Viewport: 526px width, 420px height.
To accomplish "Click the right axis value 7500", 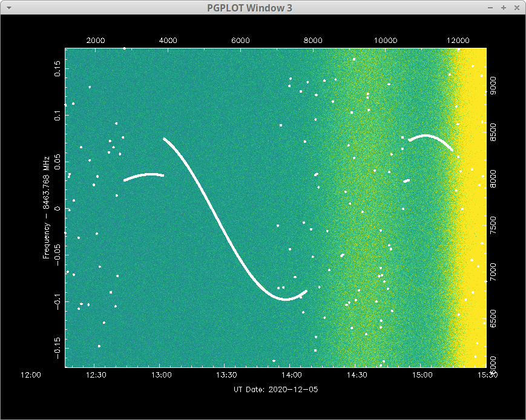I will (x=493, y=226).
